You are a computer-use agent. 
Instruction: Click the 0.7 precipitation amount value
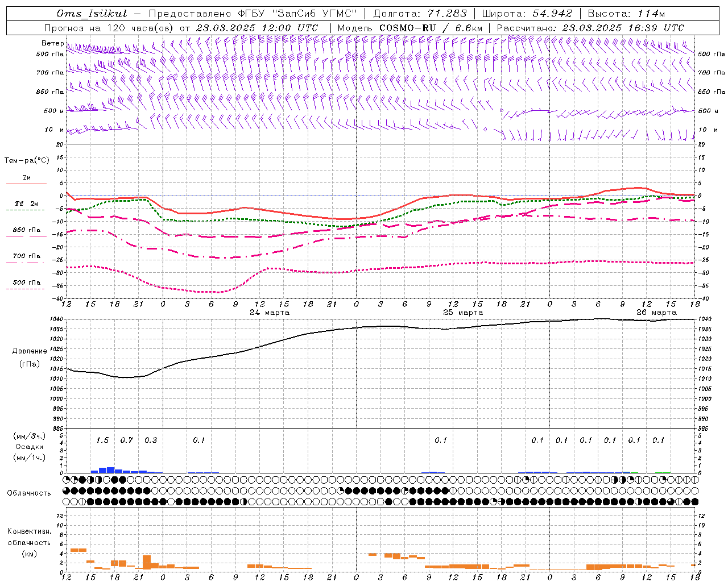tap(126, 440)
